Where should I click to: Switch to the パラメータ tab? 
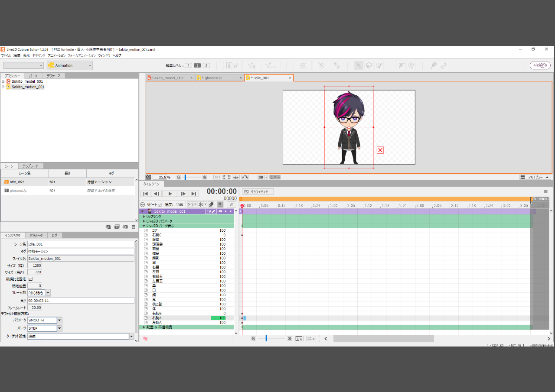tap(36, 235)
